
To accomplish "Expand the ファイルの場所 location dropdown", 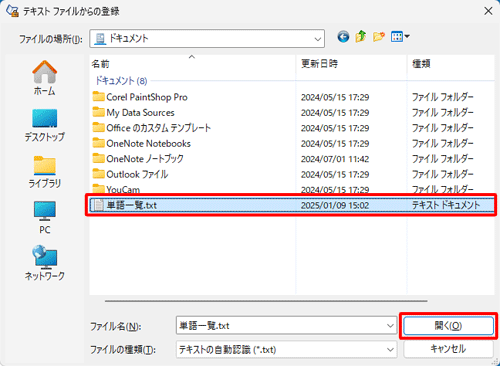I will point(317,39).
